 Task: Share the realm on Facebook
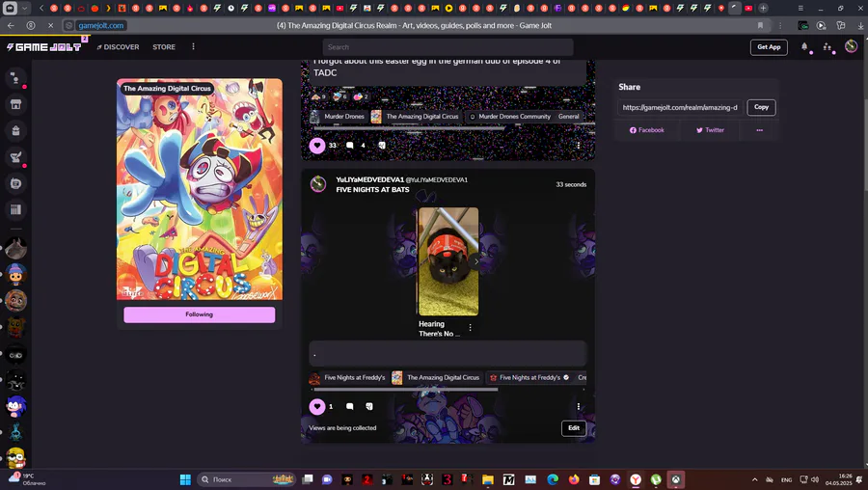pos(646,130)
